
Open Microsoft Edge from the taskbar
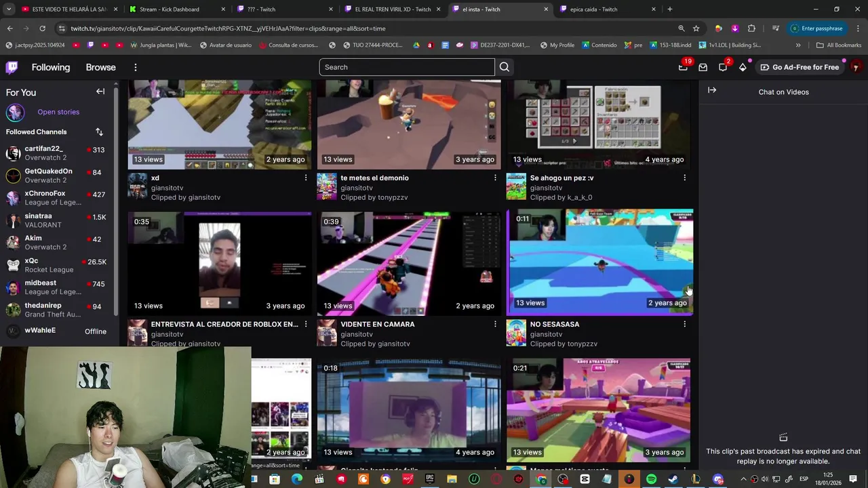pos(297,479)
